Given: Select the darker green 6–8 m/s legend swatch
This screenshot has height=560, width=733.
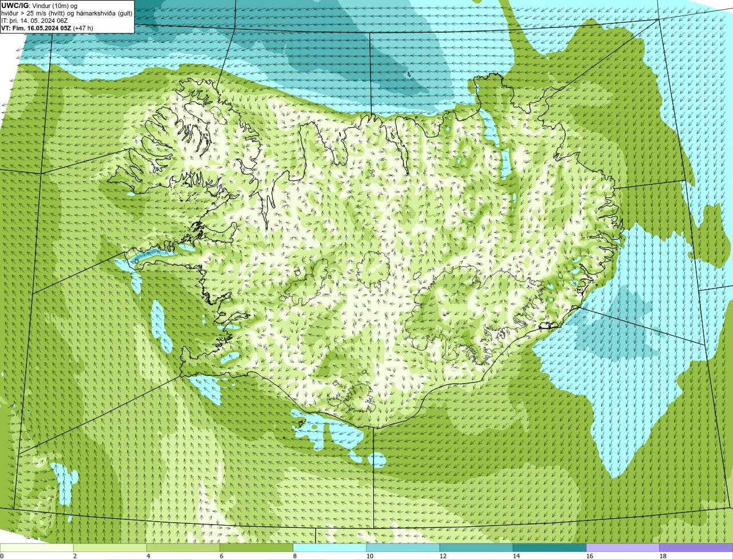Looking at the screenshot, I should (x=257, y=547).
